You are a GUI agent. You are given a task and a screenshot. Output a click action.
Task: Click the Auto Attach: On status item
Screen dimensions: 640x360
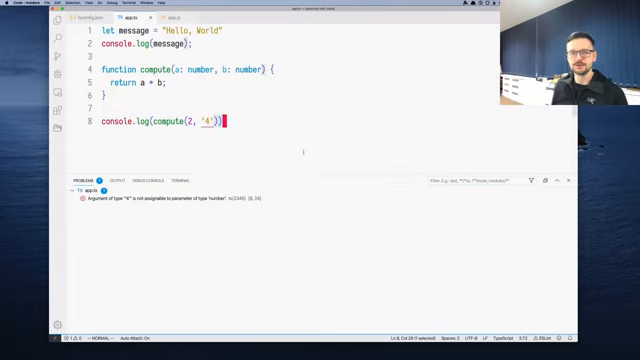135,338
